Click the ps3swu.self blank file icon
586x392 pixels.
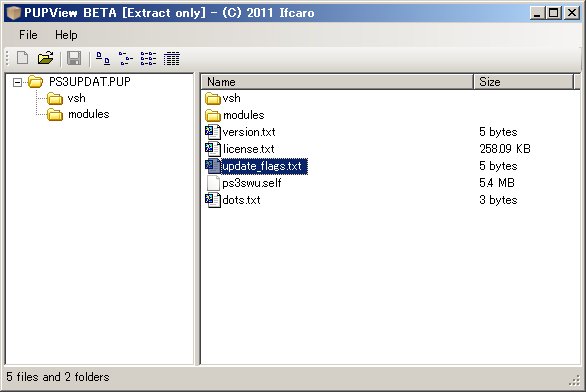click(x=213, y=183)
